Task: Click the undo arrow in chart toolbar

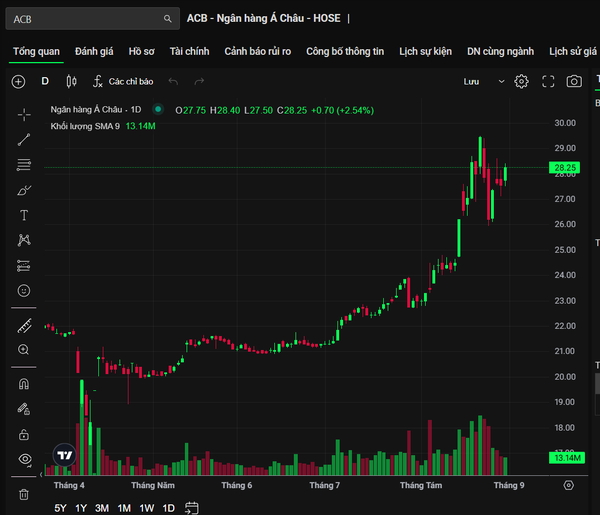Action: (173, 81)
